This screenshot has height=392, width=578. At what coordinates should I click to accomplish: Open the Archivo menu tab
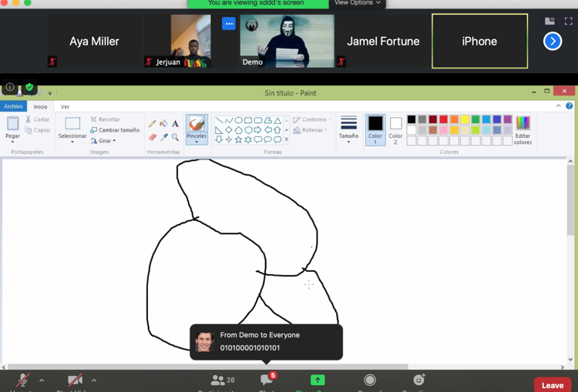13,106
